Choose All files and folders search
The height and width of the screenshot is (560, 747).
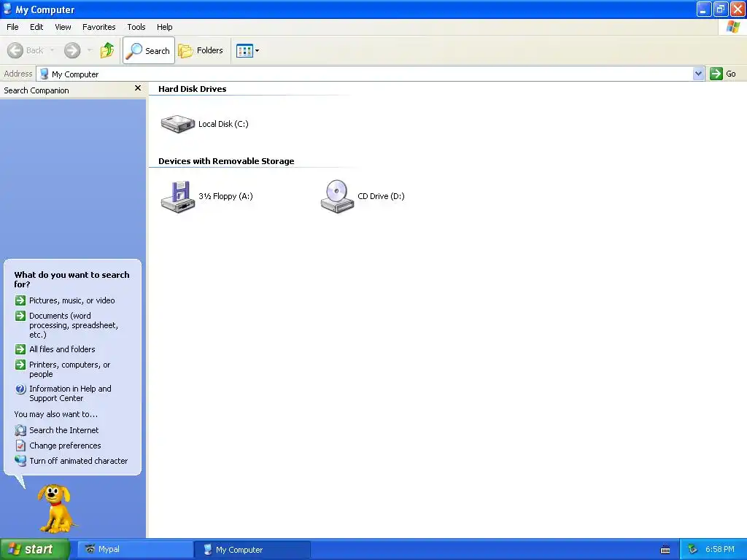click(x=62, y=349)
